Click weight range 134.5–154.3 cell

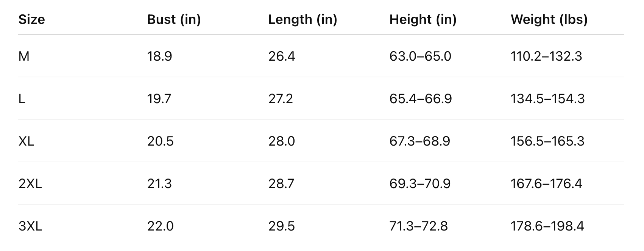pyautogui.click(x=547, y=99)
